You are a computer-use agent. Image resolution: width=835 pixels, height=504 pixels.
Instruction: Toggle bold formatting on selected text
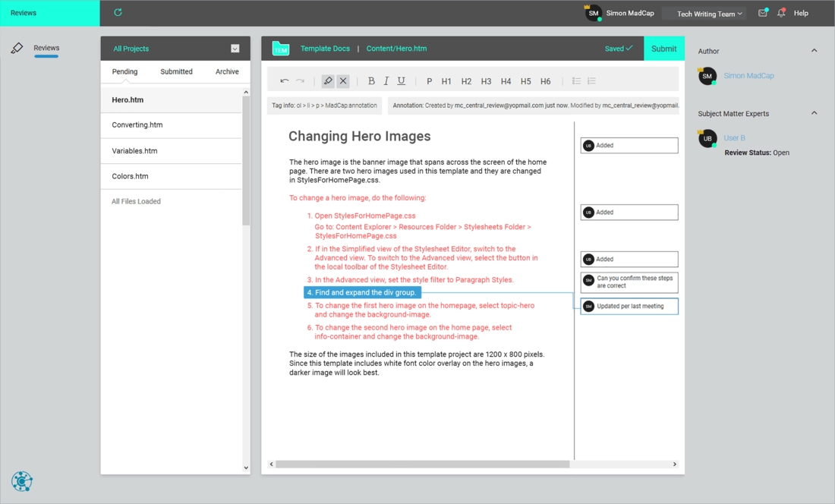371,80
